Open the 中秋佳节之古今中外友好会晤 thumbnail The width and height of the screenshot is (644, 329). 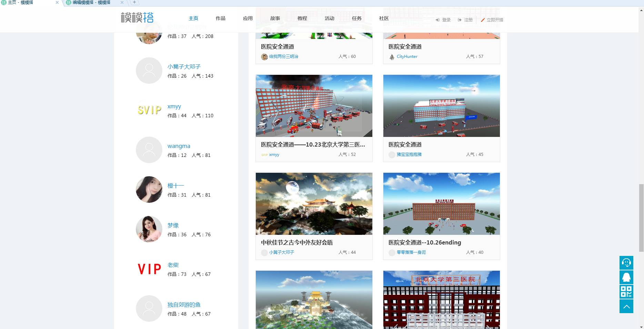(314, 204)
